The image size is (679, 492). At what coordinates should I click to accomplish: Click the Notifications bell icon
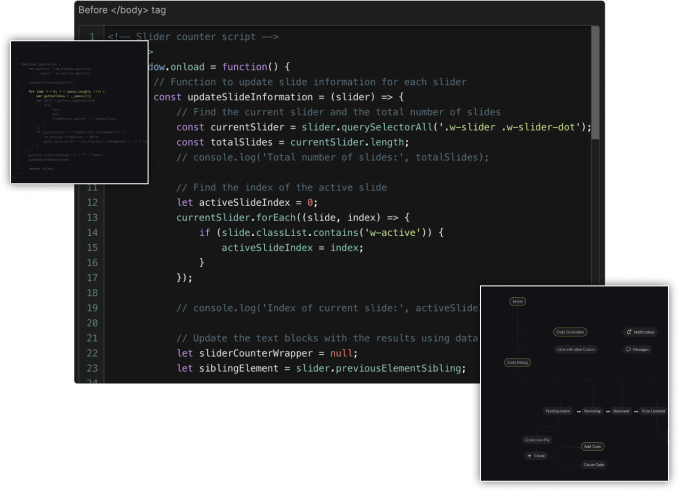click(629, 332)
